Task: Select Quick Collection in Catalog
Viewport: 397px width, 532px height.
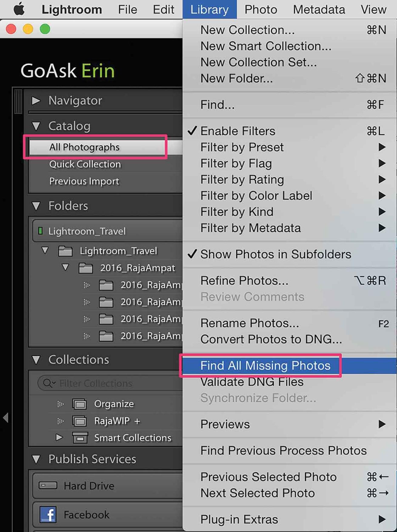Action: click(x=85, y=164)
